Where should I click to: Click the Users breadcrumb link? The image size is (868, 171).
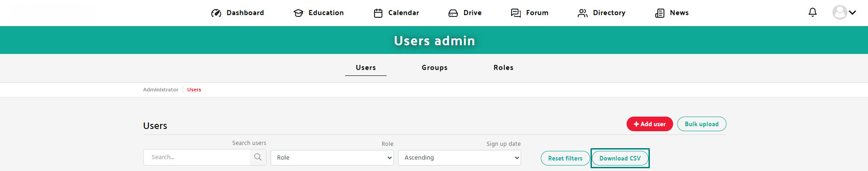click(194, 90)
